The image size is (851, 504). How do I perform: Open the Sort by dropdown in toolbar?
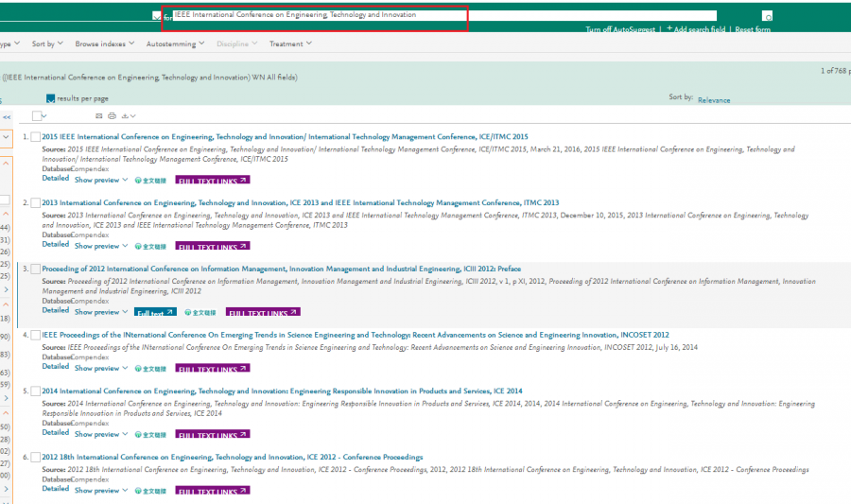(x=46, y=43)
